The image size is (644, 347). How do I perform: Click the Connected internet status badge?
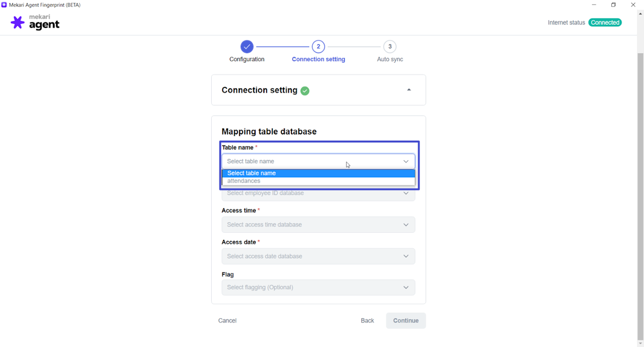tap(605, 23)
